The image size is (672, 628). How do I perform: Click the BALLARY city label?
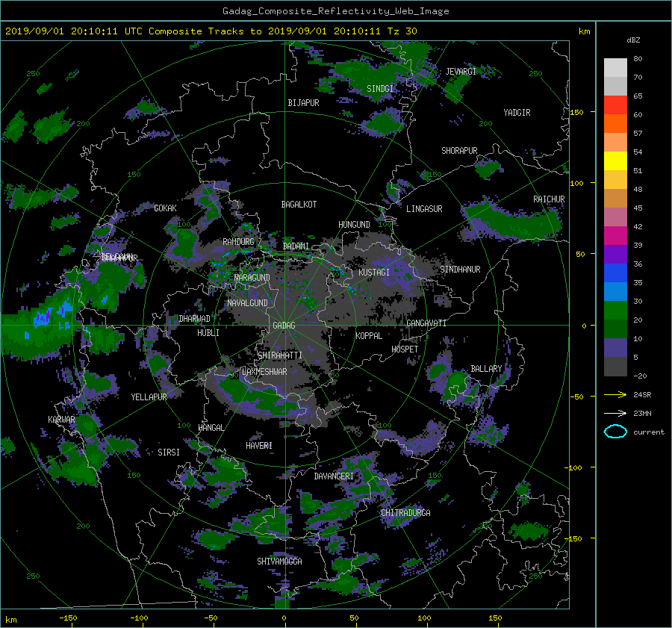[x=486, y=369]
